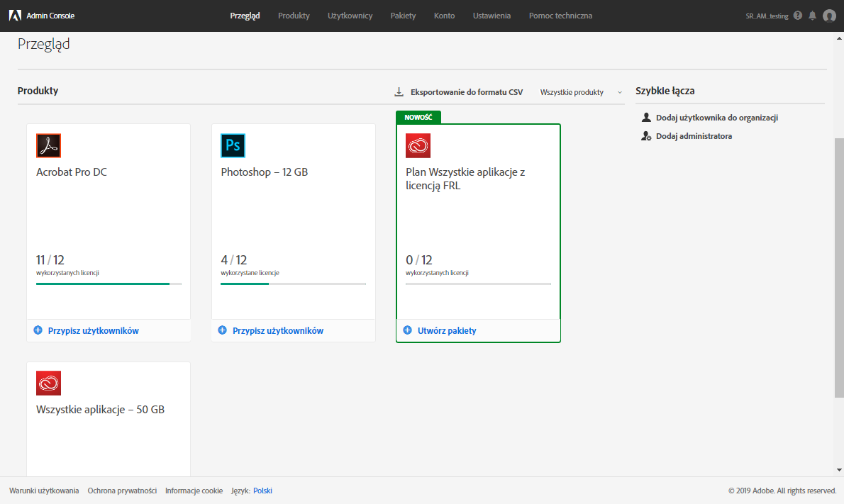Screen dimensions: 844x504
Task: Click the Wszystkie aplikacje – 50 GB product icon
Action: (x=48, y=383)
